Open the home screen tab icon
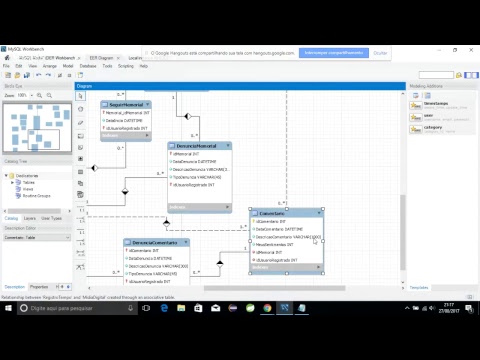This screenshot has height=360, width=480. point(7,58)
